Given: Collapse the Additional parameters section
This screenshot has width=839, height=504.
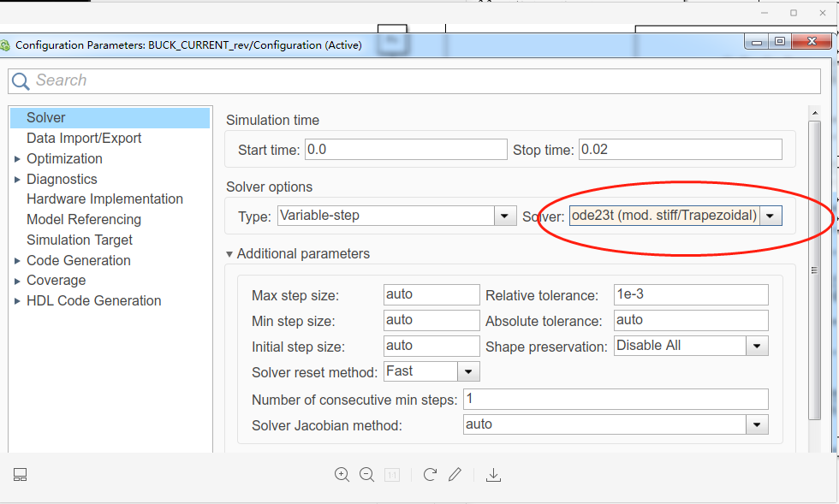Looking at the screenshot, I should click(229, 254).
